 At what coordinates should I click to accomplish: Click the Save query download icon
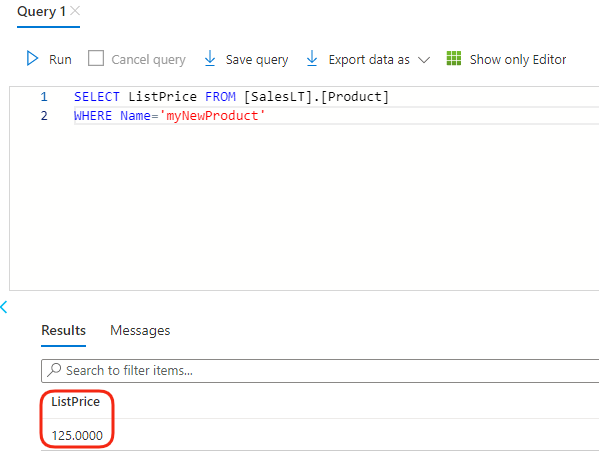(x=210, y=58)
